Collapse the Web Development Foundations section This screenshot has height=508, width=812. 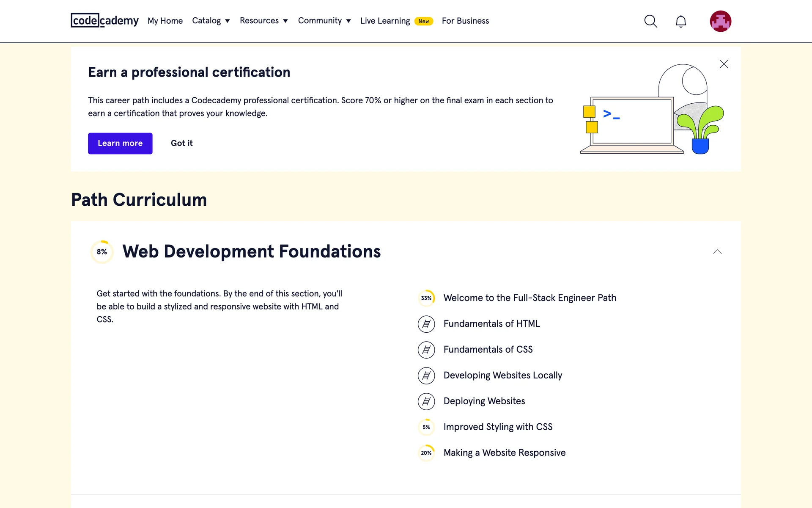(717, 252)
